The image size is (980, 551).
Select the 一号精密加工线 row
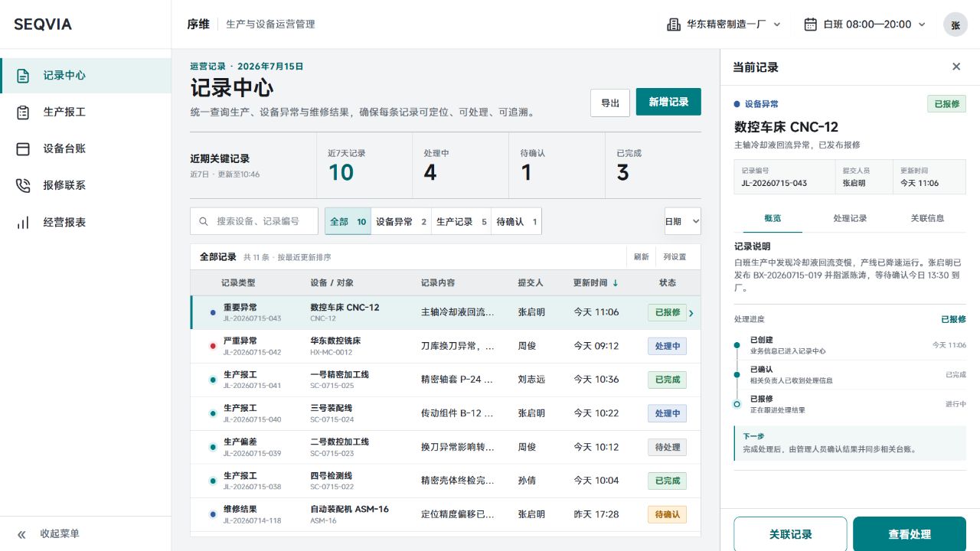coord(446,380)
